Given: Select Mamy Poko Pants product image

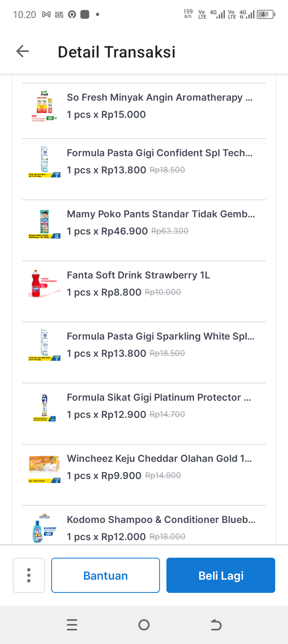Looking at the screenshot, I should coord(44,223).
